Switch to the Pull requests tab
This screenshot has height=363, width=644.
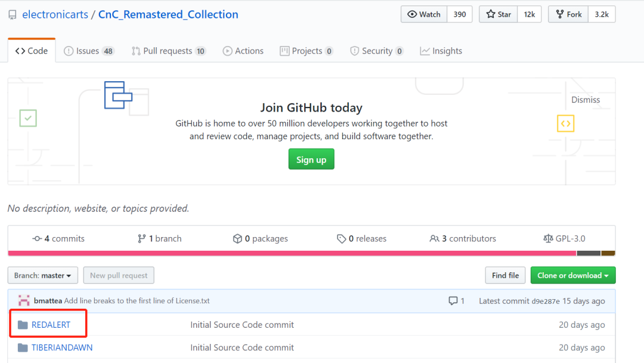[169, 51]
